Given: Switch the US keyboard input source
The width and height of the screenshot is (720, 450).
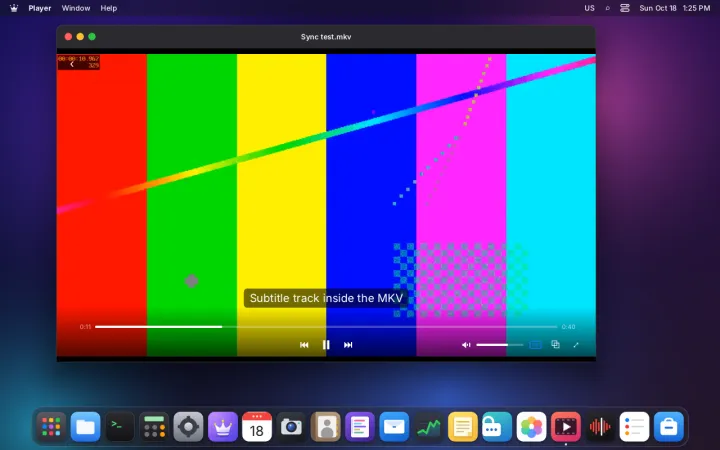Looking at the screenshot, I should pos(590,8).
